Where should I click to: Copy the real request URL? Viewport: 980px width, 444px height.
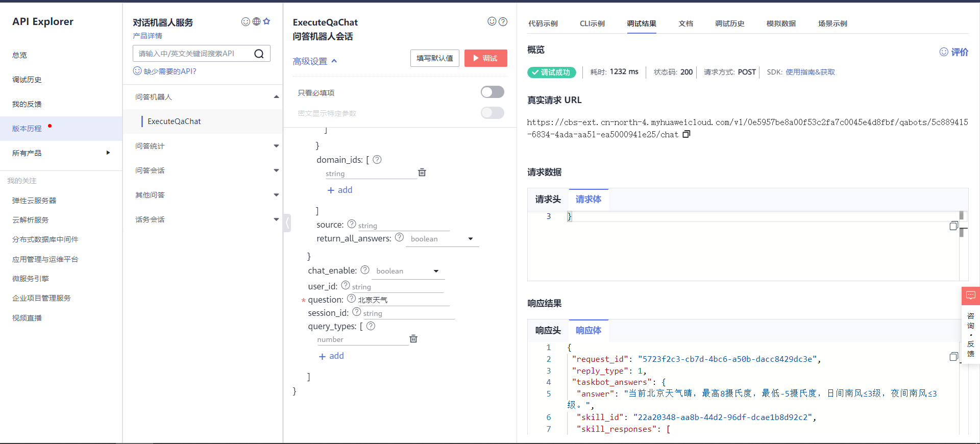click(x=687, y=134)
